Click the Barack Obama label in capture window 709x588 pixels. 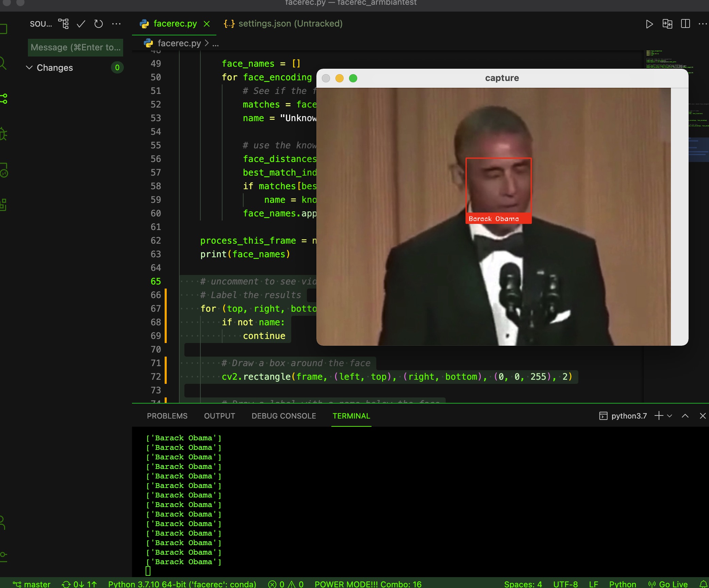[494, 219]
